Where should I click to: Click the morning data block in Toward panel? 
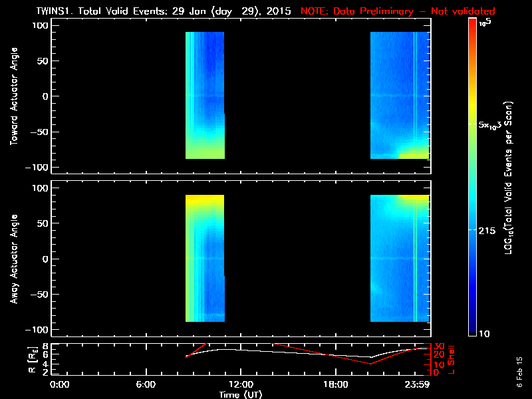205,95
